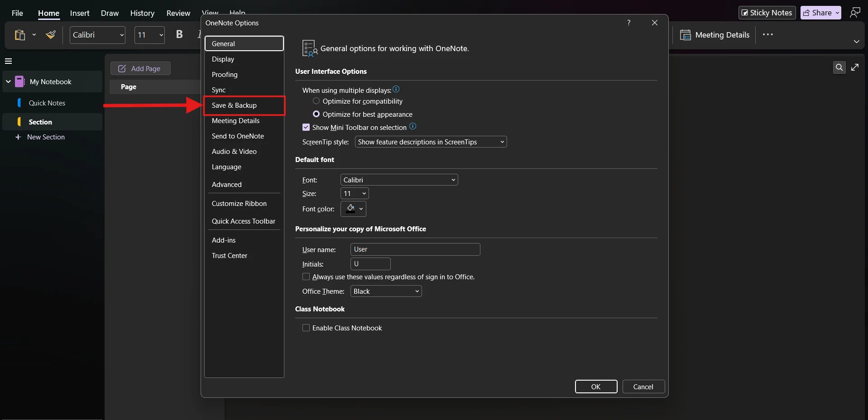This screenshot has width=868, height=420.
Task: Open Trust Center category
Action: [244, 256]
